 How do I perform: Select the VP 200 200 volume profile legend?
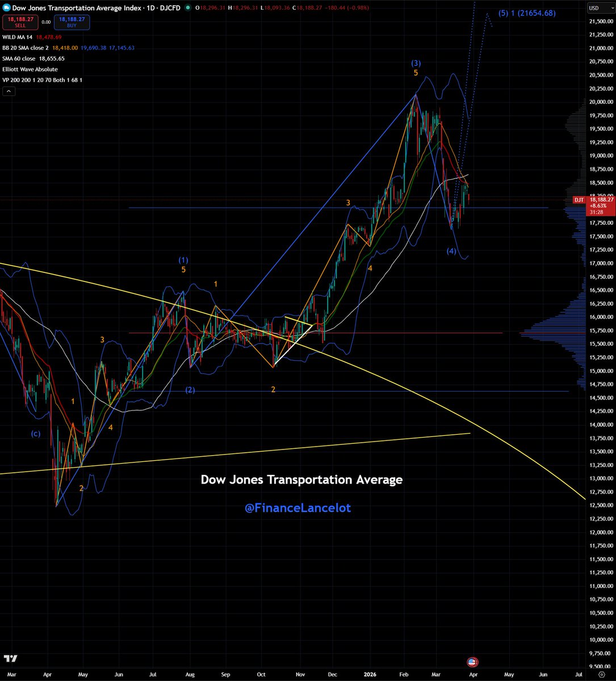tap(43, 80)
